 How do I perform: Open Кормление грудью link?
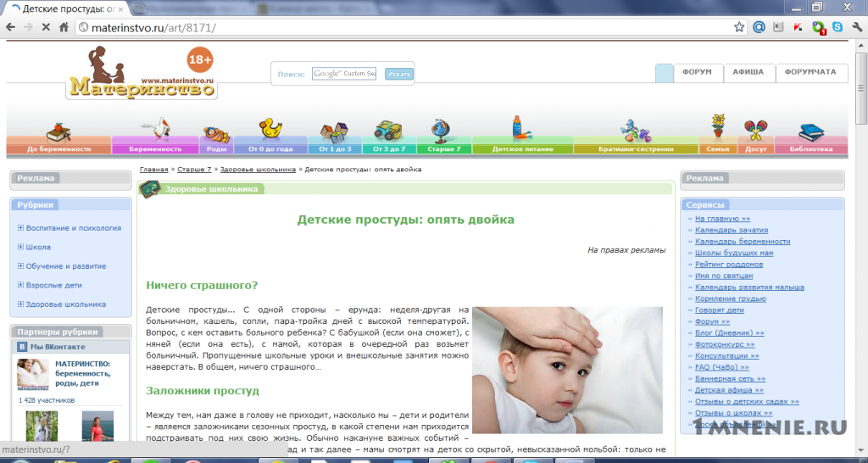click(731, 298)
